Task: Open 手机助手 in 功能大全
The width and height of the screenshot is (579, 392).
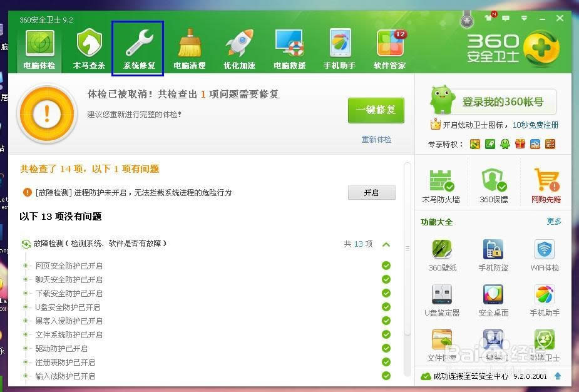Action: (x=545, y=301)
